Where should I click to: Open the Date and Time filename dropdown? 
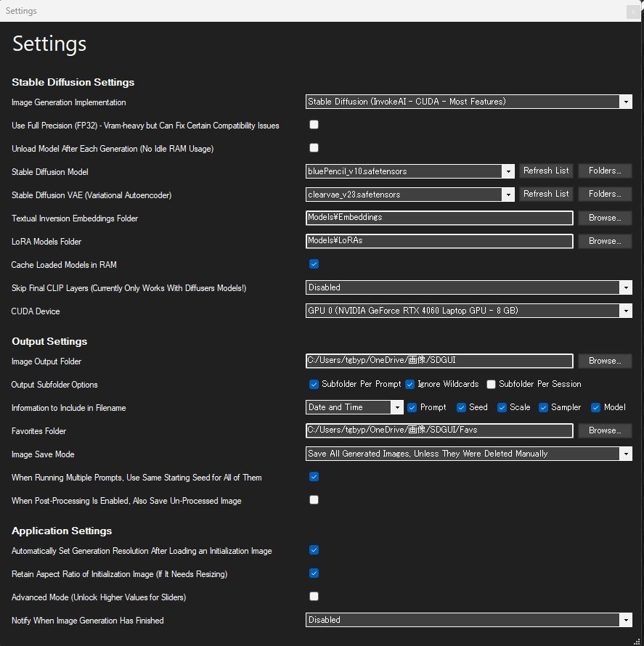354,407
